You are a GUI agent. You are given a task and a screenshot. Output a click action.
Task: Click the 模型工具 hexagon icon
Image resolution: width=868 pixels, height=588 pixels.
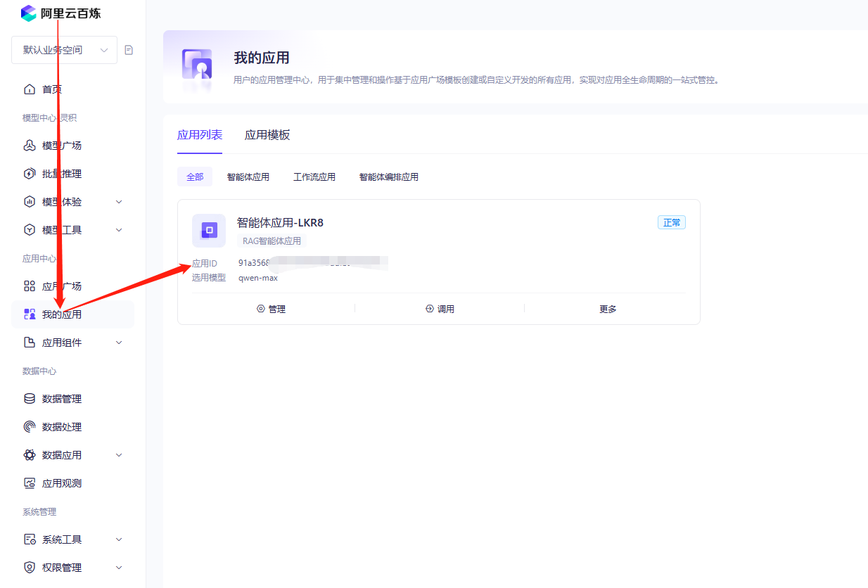30,230
